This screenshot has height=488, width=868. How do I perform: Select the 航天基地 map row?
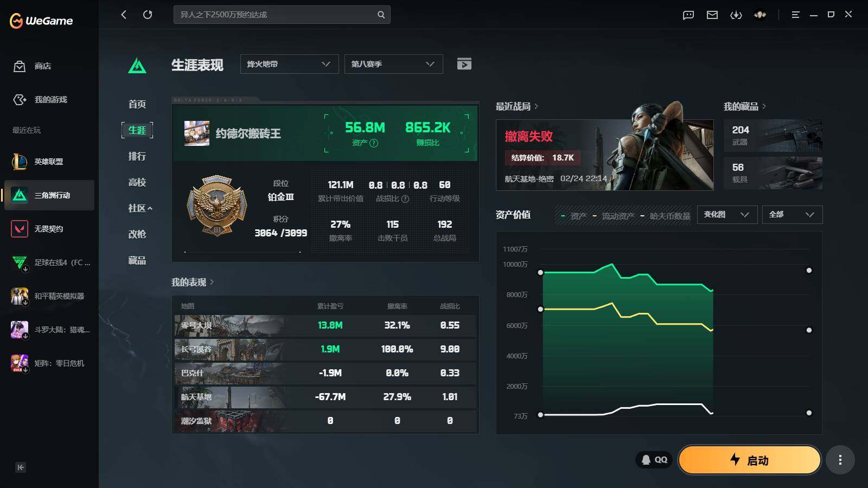pos(325,397)
